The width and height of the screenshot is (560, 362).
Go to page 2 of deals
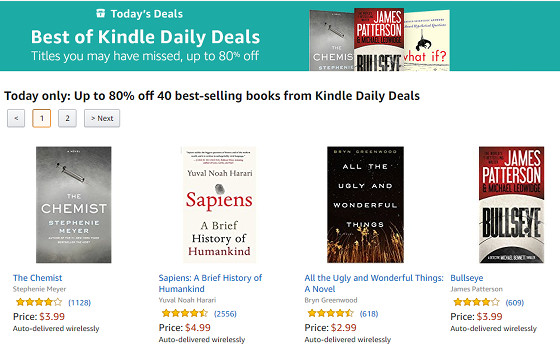click(68, 118)
